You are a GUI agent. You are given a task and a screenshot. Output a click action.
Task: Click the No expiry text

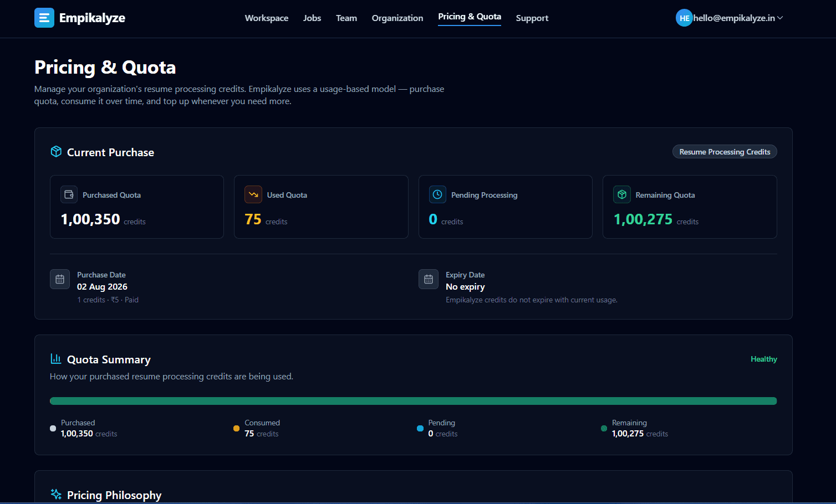[x=465, y=287]
